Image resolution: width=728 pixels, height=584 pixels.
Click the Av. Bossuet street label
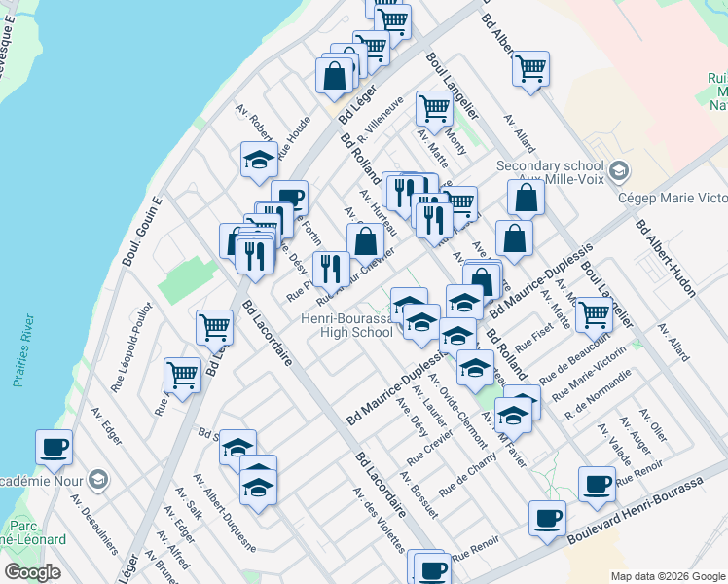(x=419, y=494)
